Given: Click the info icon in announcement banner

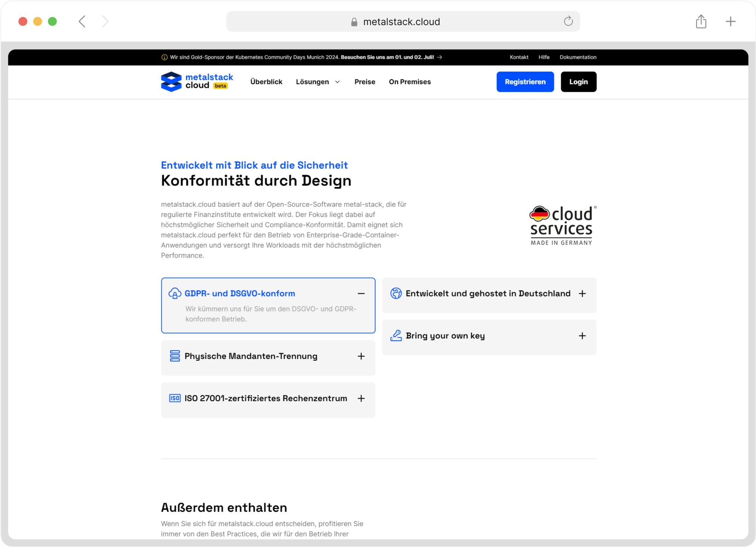Looking at the screenshot, I should 164,57.
